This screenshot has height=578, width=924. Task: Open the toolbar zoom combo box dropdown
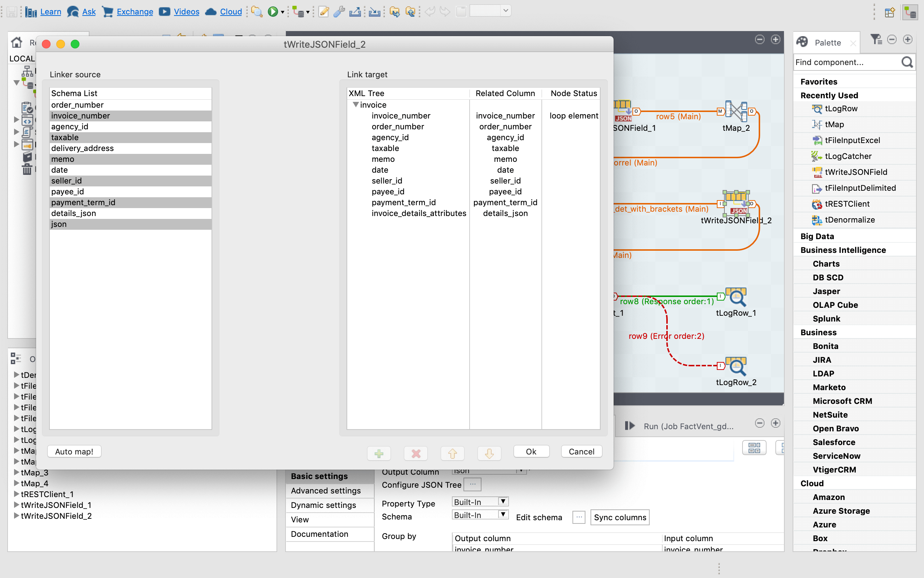click(506, 11)
